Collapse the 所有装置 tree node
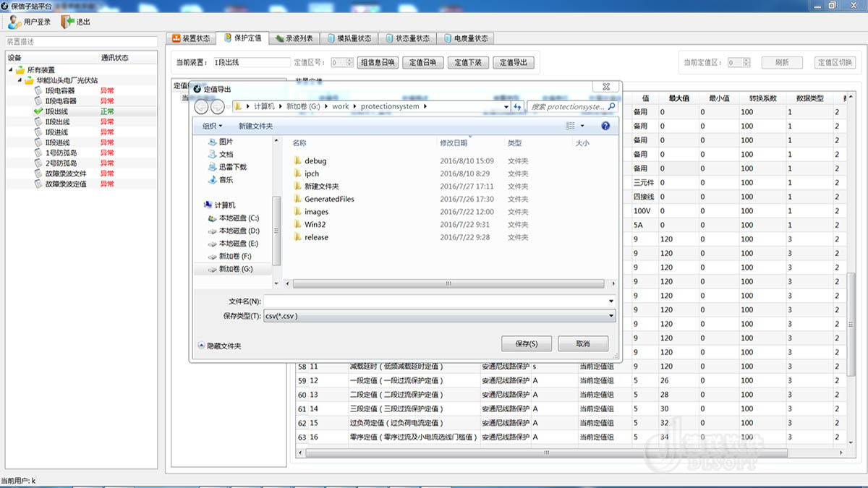 12,70
